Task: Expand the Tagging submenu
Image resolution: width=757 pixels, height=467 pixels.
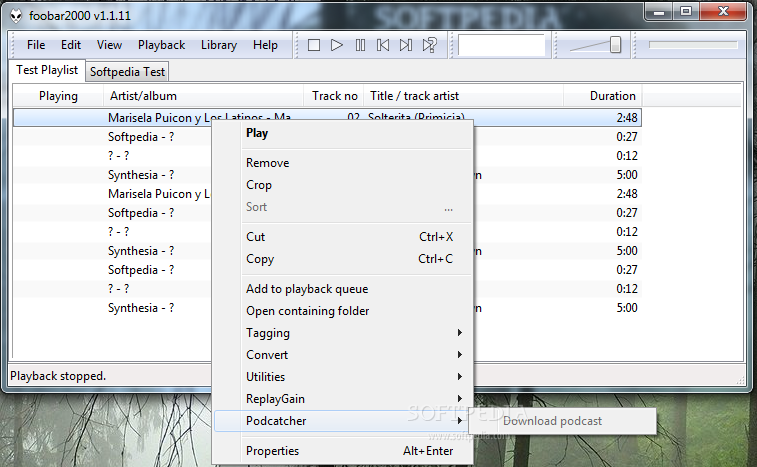Action: (343, 333)
